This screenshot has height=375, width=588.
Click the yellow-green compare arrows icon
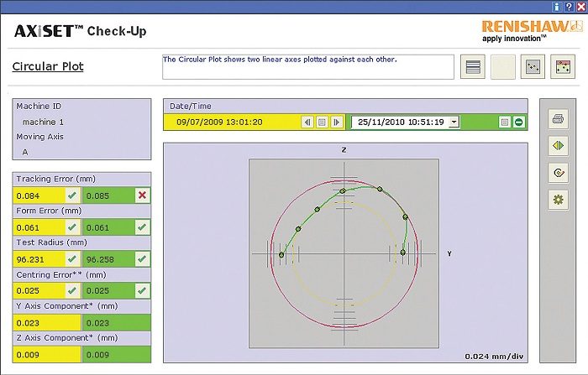click(558, 146)
